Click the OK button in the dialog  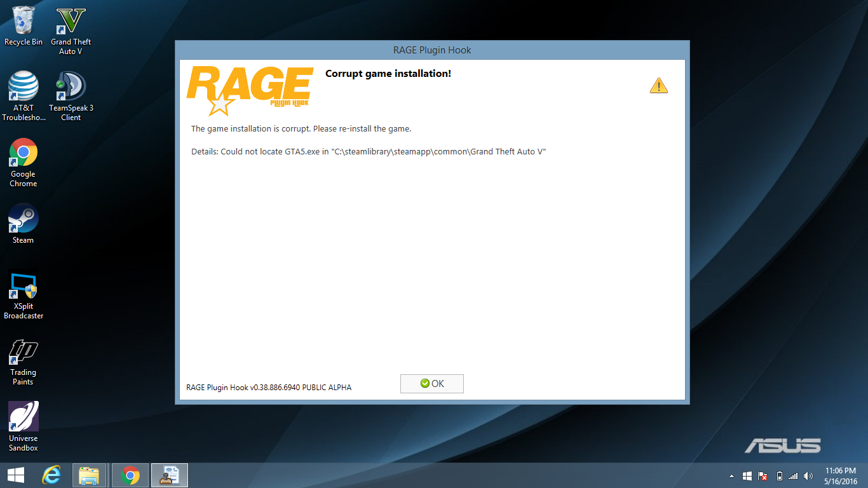point(432,384)
